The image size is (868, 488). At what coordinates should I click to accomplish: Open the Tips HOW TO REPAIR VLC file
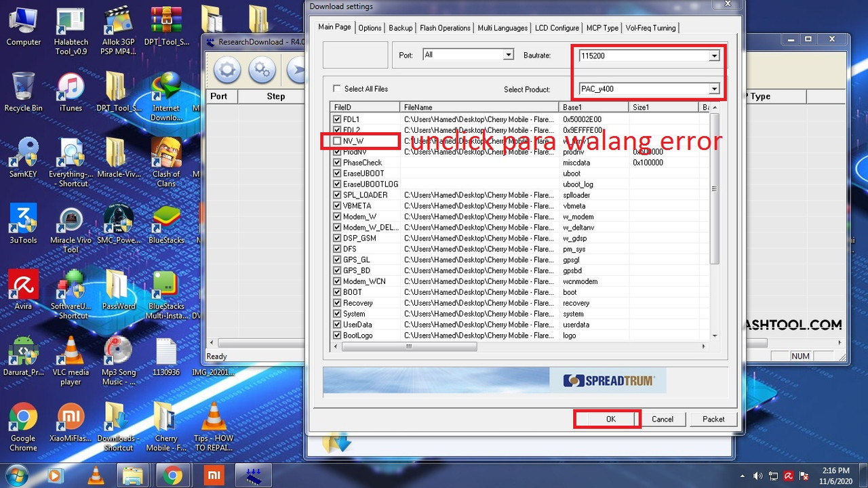click(214, 427)
